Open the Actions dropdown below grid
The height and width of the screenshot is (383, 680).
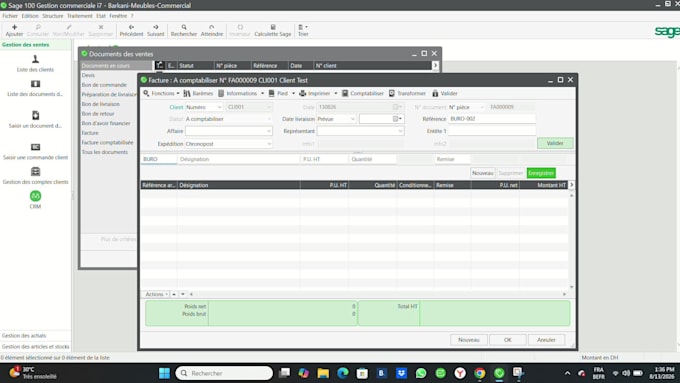point(156,294)
